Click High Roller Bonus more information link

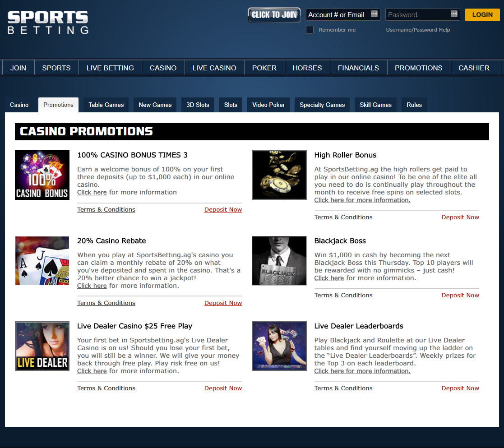pyautogui.click(x=362, y=200)
